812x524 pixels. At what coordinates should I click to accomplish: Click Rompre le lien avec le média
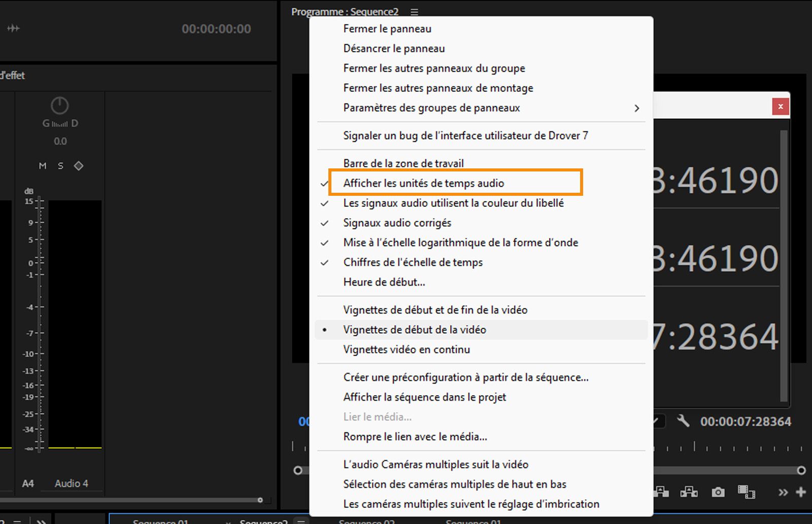coord(415,436)
